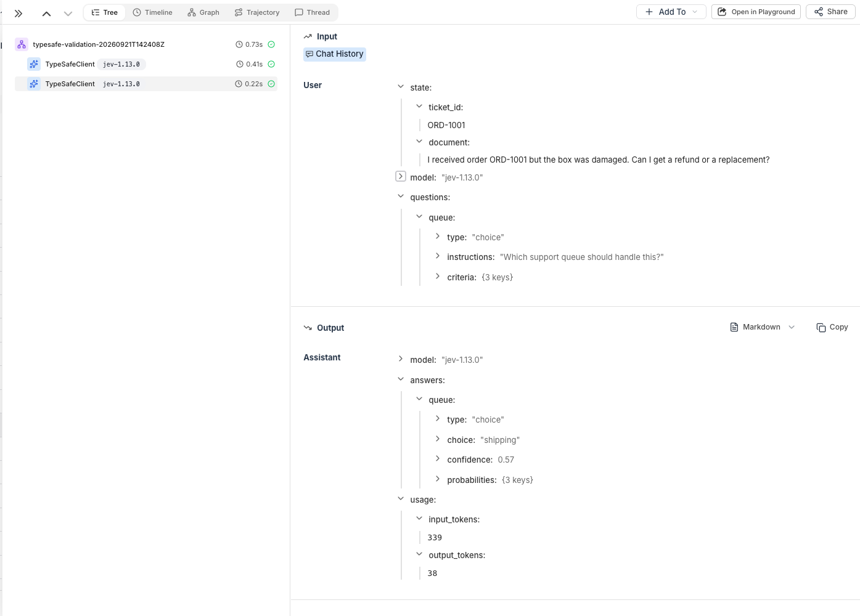Click the jev-1.13.0 tag on 0.41s row
This screenshot has height=616, width=860.
[x=121, y=64]
